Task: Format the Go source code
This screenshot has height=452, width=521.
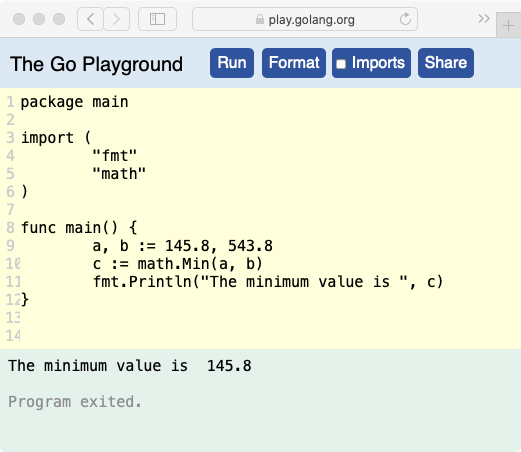Action: 294,63
